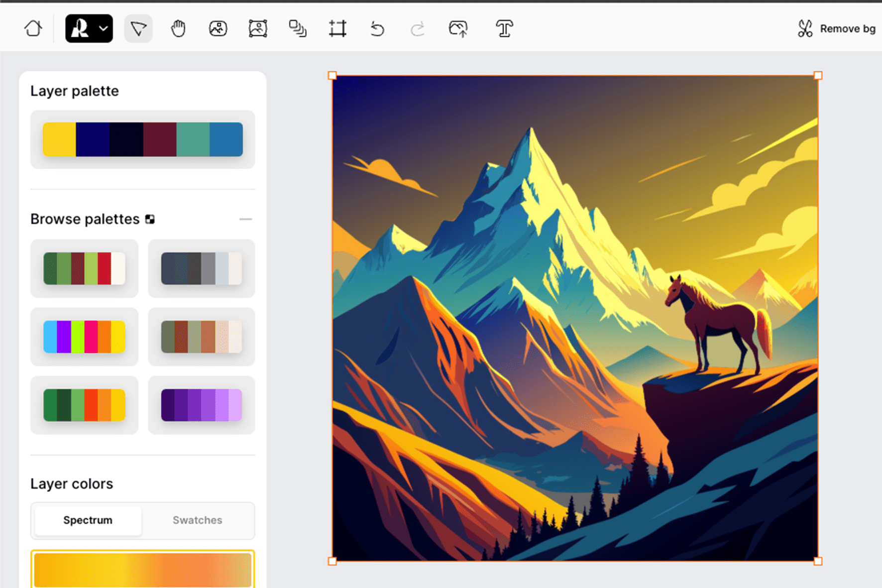Select the crop tool icon
This screenshot has height=588, width=882.
337,28
